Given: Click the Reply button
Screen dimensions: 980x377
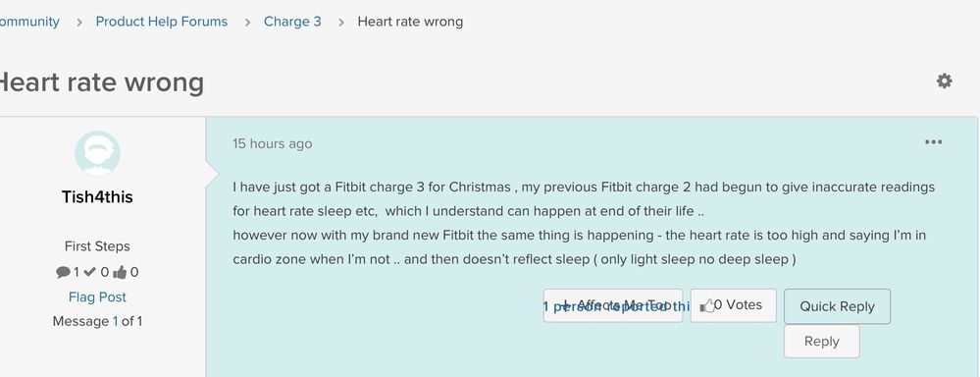Looking at the screenshot, I should [x=822, y=342].
